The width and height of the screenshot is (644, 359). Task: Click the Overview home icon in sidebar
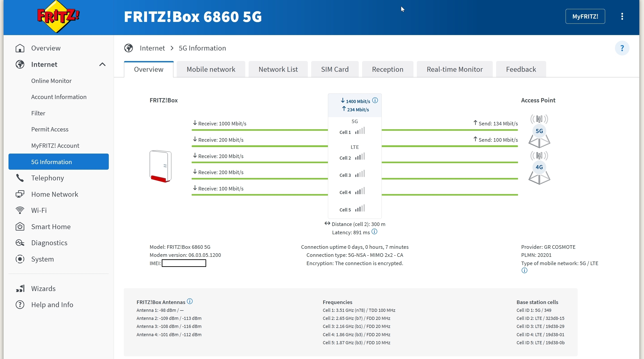[x=20, y=48]
